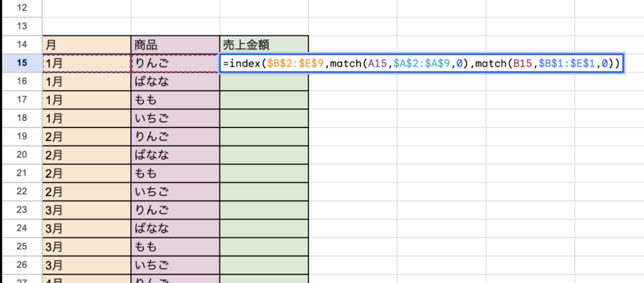This screenshot has height=283, width=644.
Task: Select the 3月 cell in row 25
Action: (86, 247)
